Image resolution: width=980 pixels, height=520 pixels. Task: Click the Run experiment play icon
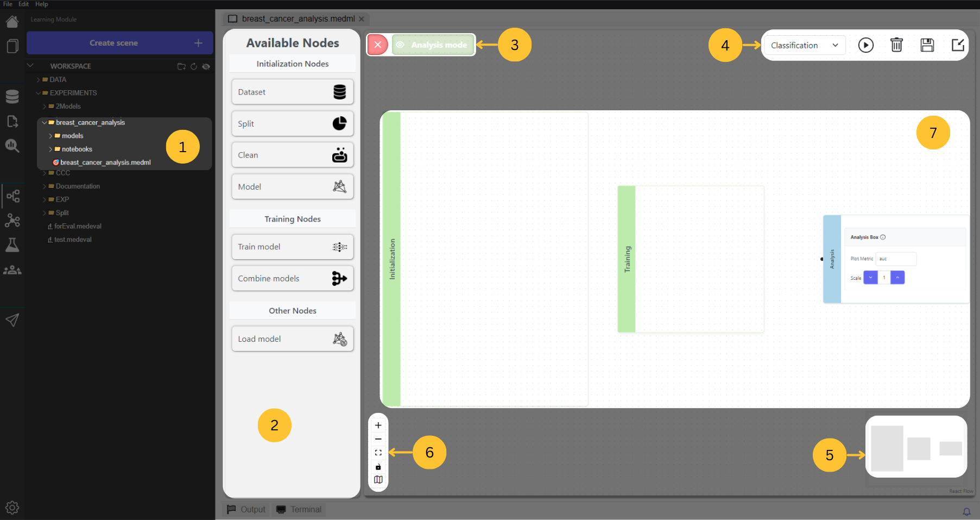coord(865,45)
